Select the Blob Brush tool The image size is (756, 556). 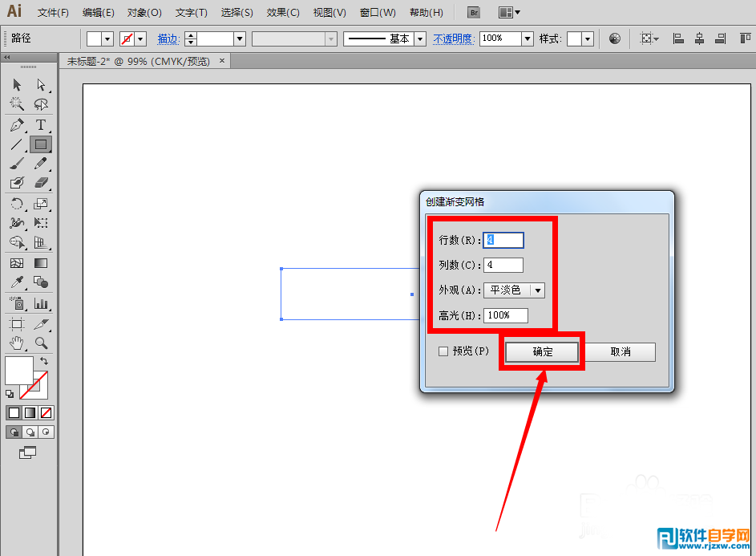(17, 182)
